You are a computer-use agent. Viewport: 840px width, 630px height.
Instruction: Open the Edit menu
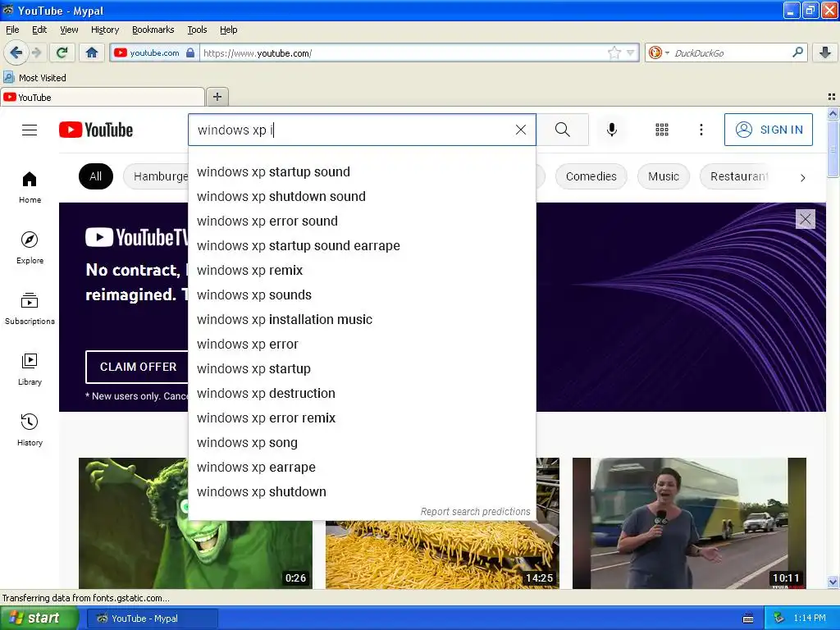39,30
